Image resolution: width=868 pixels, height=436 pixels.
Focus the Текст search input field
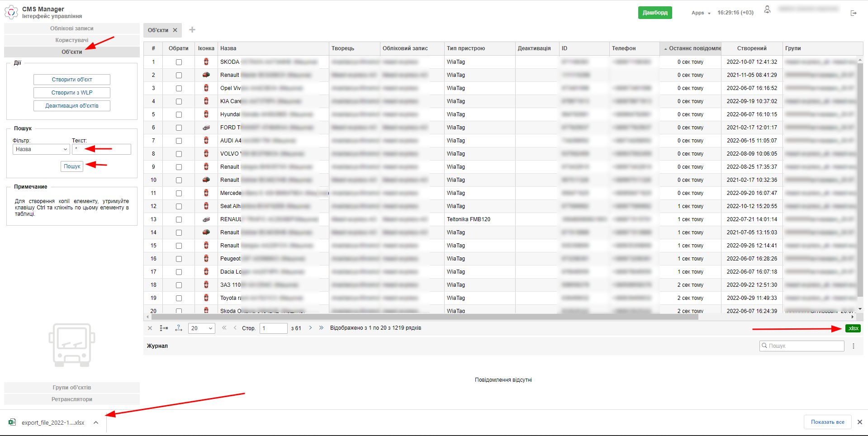101,149
